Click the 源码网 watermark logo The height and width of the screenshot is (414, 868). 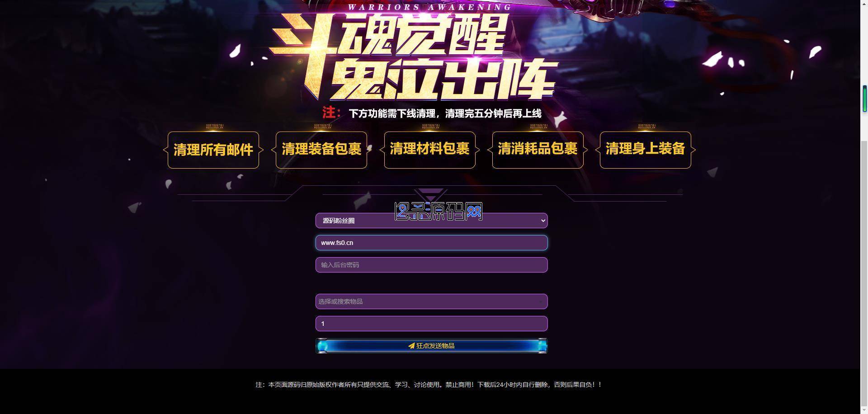click(x=439, y=212)
